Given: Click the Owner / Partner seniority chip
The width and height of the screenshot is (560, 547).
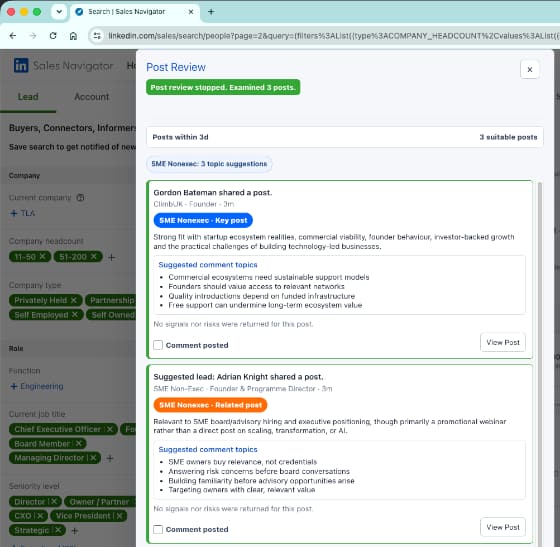Looking at the screenshot, I should [x=100, y=501].
